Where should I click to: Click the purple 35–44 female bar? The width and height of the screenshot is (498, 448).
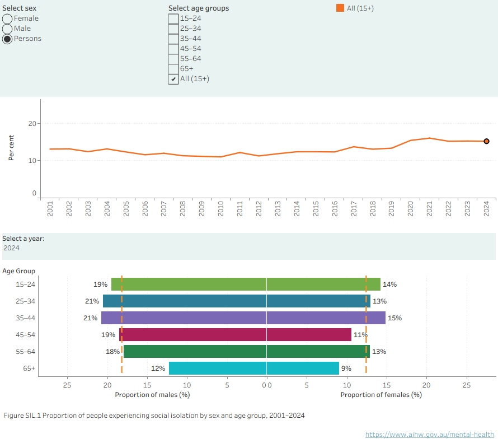tap(326, 318)
